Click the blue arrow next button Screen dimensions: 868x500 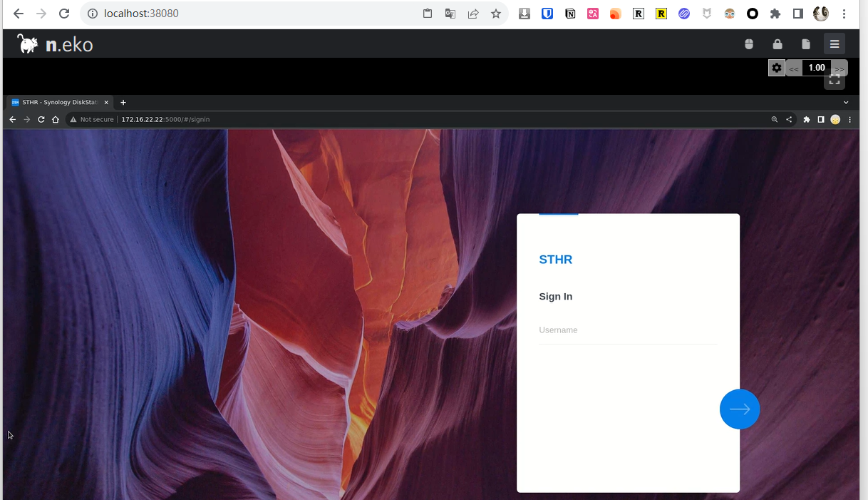tap(740, 409)
